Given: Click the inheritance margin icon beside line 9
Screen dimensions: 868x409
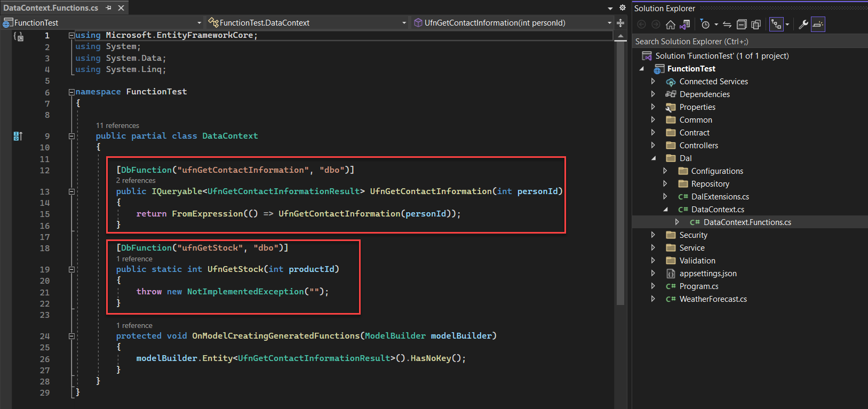Looking at the screenshot, I should [18, 137].
